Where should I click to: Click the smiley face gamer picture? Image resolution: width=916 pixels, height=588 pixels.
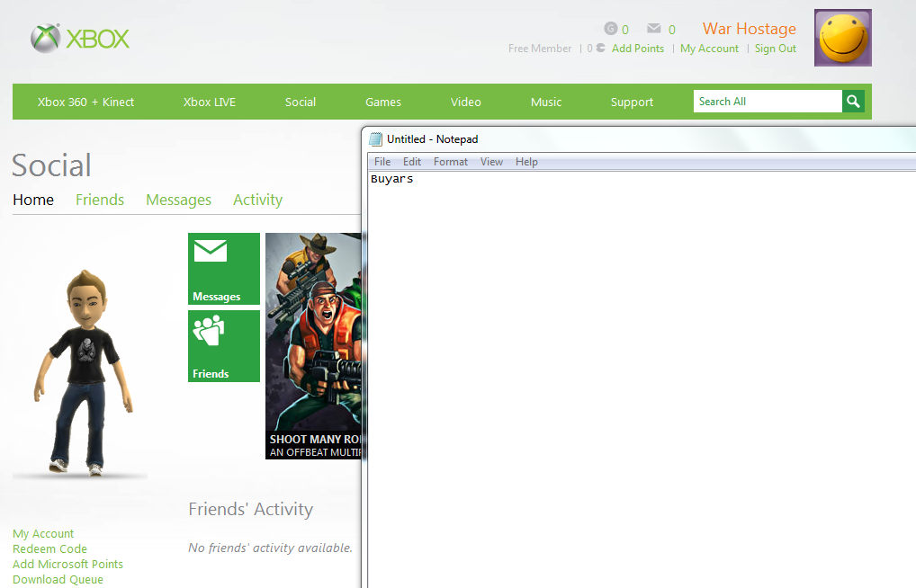843,38
